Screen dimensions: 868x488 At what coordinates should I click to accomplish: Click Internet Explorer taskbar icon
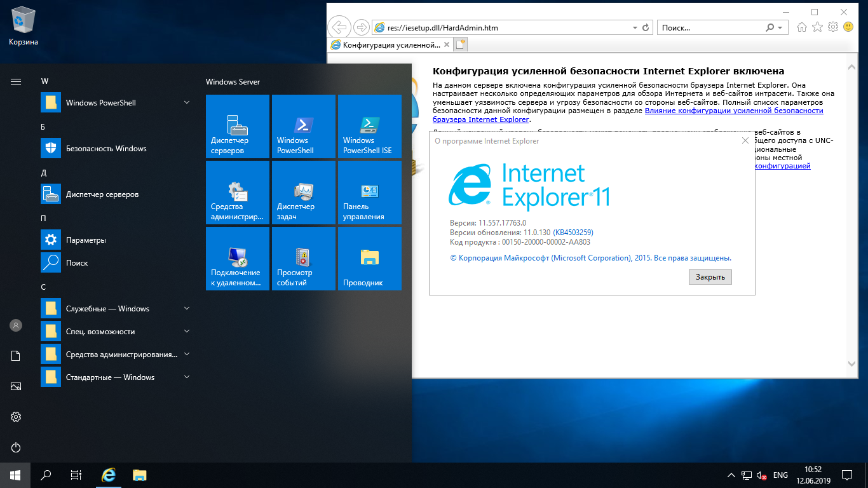pyautogui.click(x=109, y=475)
